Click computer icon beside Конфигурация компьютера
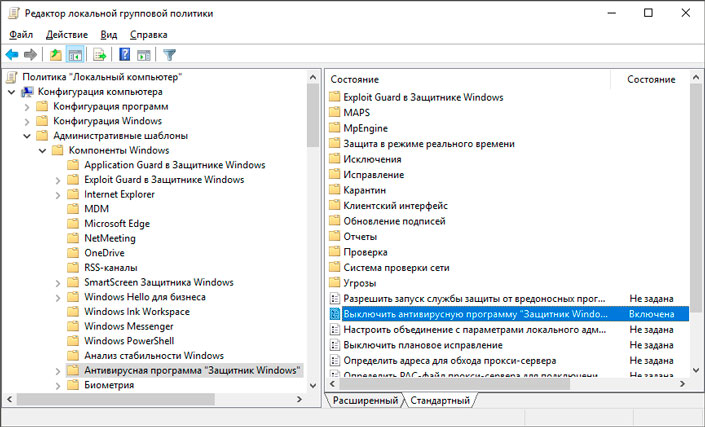Image resolution: width=705 pixels, height=427 pixels. (27, 92)
